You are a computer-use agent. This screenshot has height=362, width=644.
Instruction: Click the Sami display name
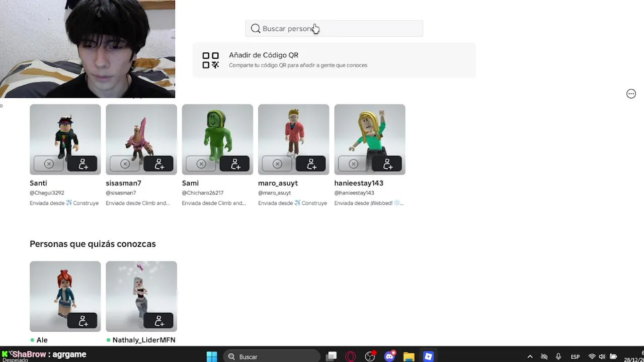click(190, 183)
